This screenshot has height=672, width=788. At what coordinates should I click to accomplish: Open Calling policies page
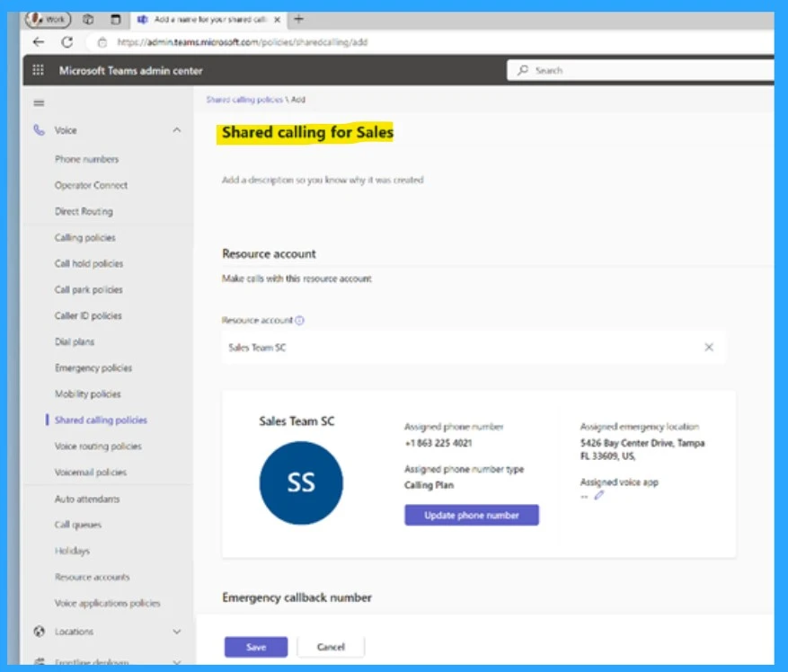coord(85,237)
